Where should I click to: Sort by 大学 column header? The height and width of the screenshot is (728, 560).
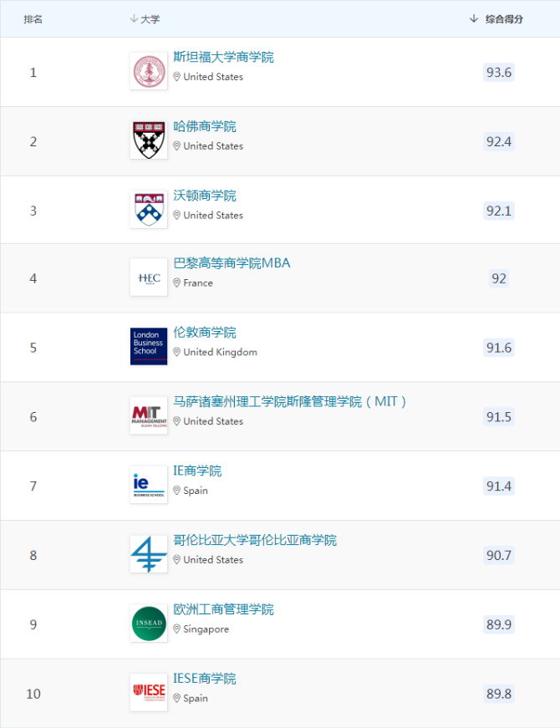click(145, 19)
